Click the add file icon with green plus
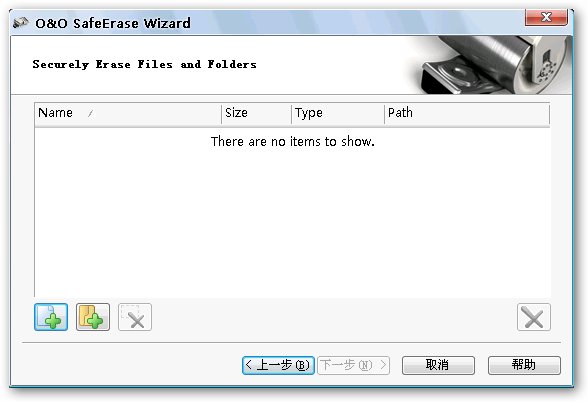The image size is (588, 402). [x=51, y=317]
